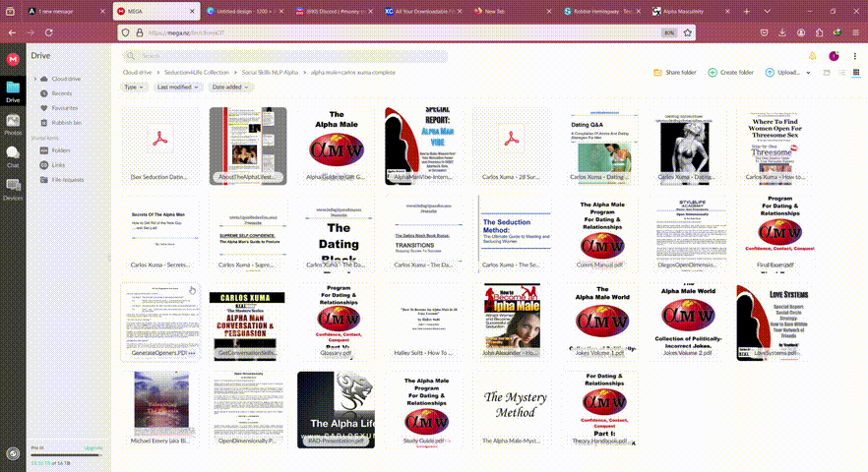Image resolution: width=868 pixels, height=472 pixels.
Task: Click the bottom-left rail circular icon
Action: (x=13, y=453)
